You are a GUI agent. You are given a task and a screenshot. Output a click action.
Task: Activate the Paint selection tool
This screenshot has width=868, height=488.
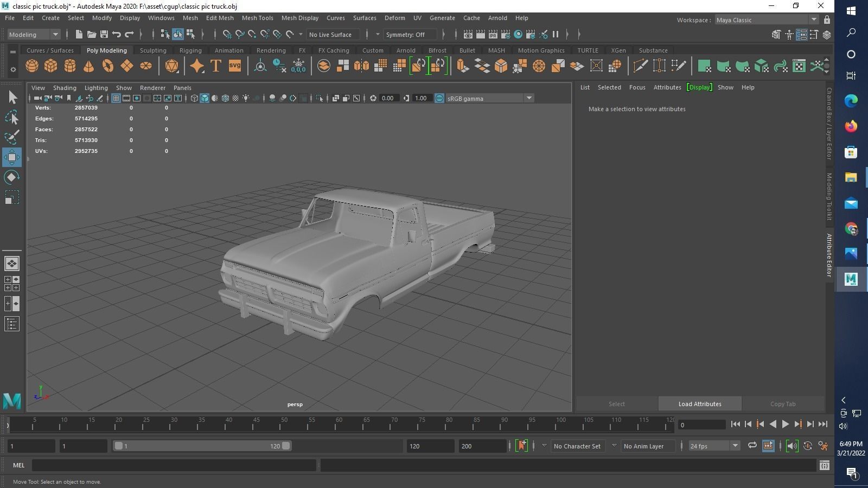[12, 137]
